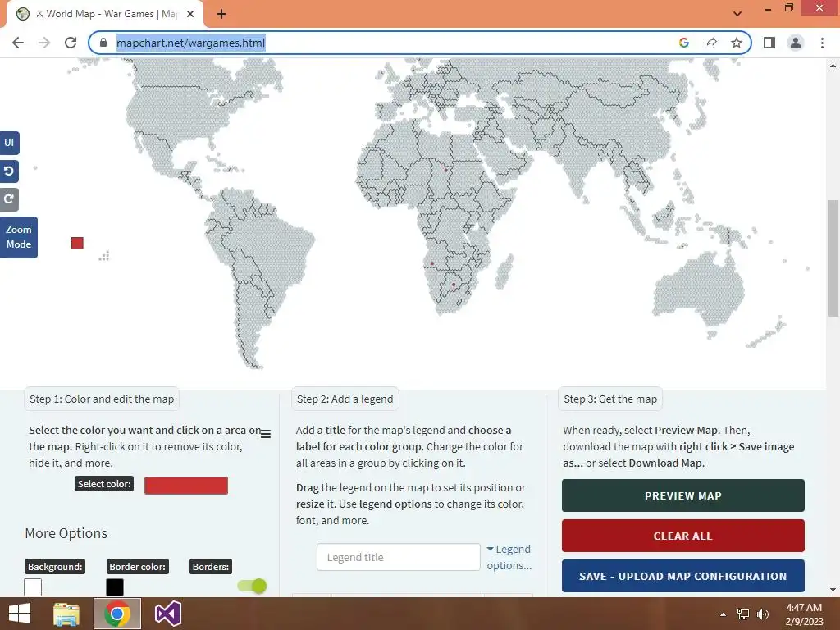Click the 'Borders:' label
Screen dimensions: 840x630
point(211,567)
